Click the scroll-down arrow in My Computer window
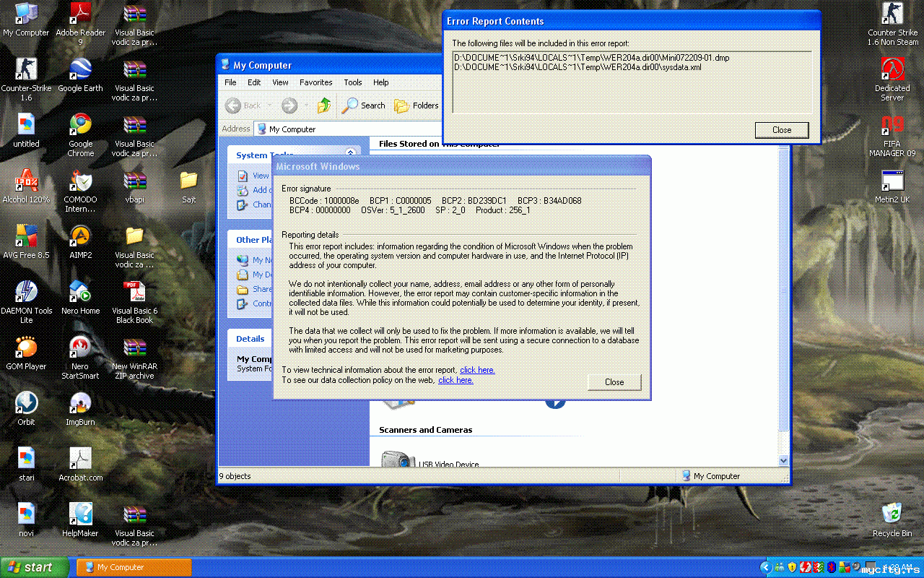924x578 pixels. (784, 460)
